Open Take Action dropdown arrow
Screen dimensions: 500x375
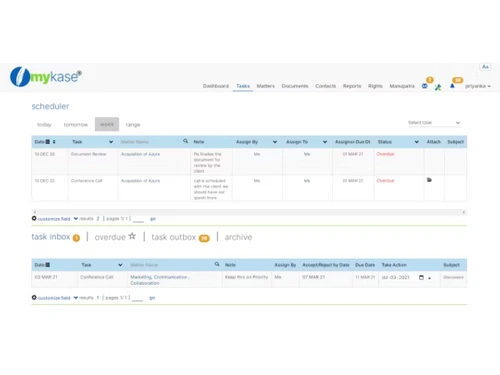pos(429,278)
